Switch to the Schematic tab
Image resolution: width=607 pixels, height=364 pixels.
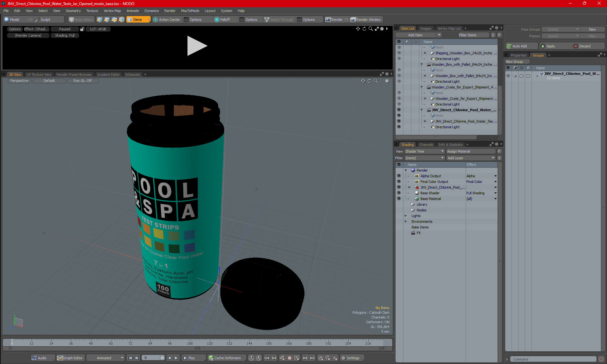[133, 75]
